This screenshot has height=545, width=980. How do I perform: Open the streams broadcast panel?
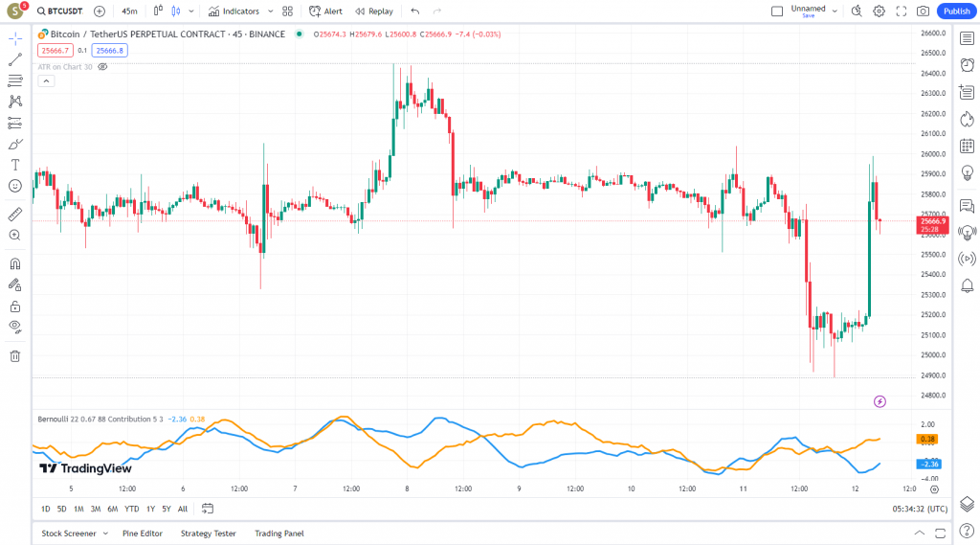click(x=967, y=259)
